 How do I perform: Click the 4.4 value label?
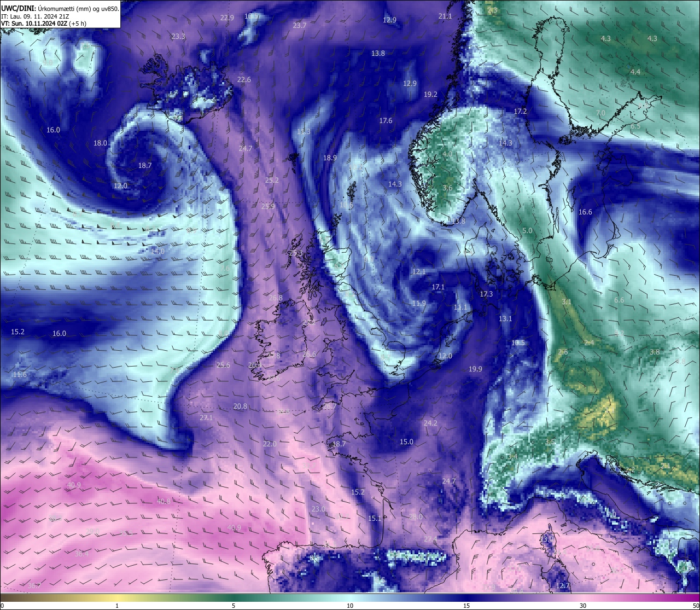pos(635,72)
